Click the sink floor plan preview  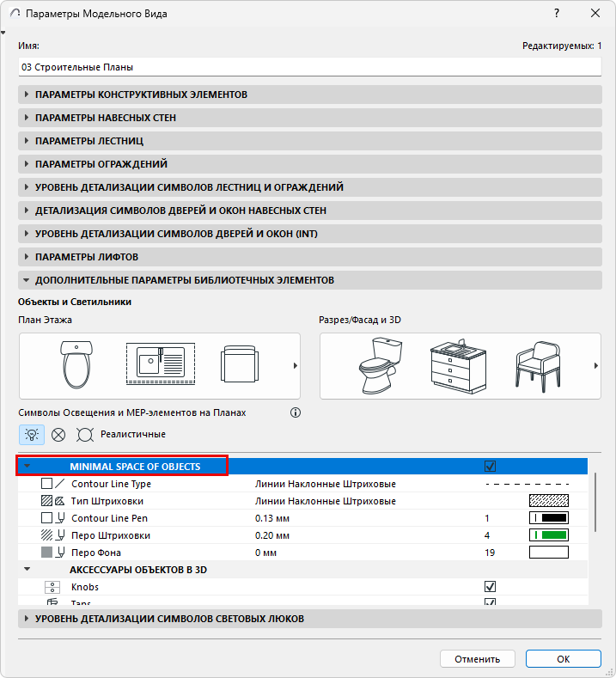coord(161,363)
